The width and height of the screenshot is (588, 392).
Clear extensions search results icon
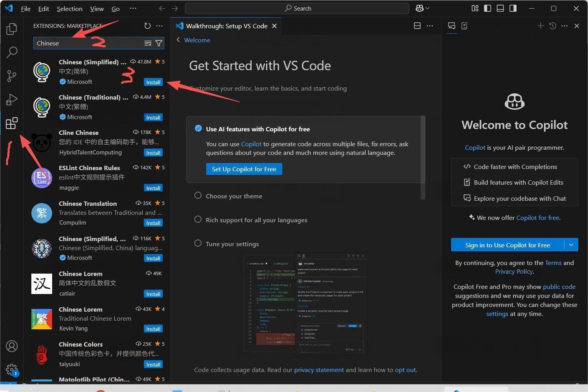pos(148,43)
